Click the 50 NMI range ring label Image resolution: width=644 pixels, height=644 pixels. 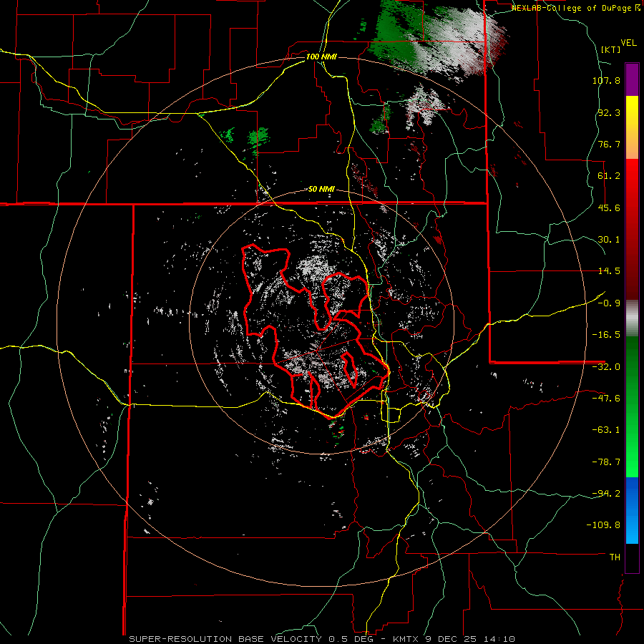point(321,190)
